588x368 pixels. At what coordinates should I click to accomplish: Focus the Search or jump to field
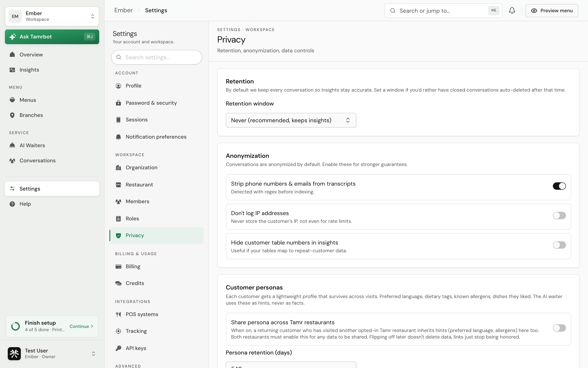pyautogui.click(x=443, y=10)
